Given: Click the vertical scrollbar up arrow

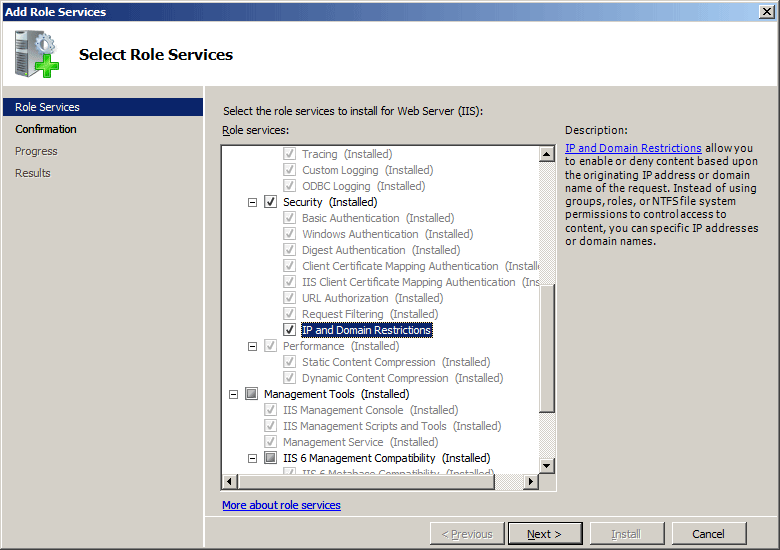Looking at the screenshot, I should pos(547,154).
